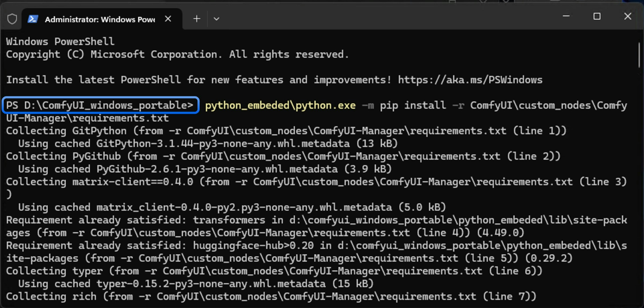644x308 pixels.
Task: Click the PowerShell icon on the tab
Action: pyautogui.click(x=33, y=19)
